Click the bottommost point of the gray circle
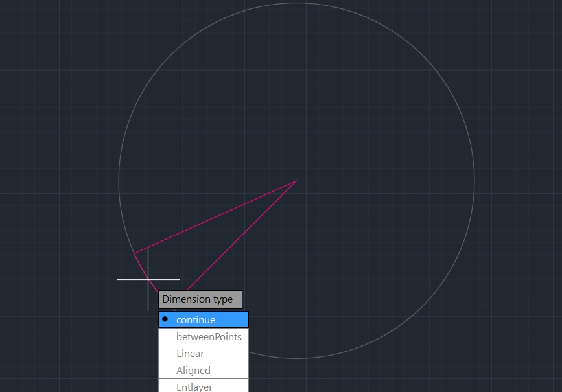Viewport: 562px width, 392px height. pyautogui.click(x=296, y=358)
